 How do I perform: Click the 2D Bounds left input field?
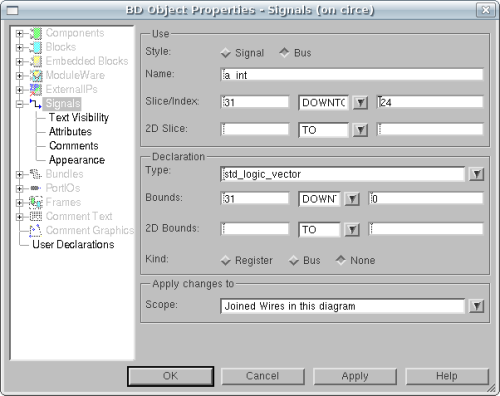[255, 229]
